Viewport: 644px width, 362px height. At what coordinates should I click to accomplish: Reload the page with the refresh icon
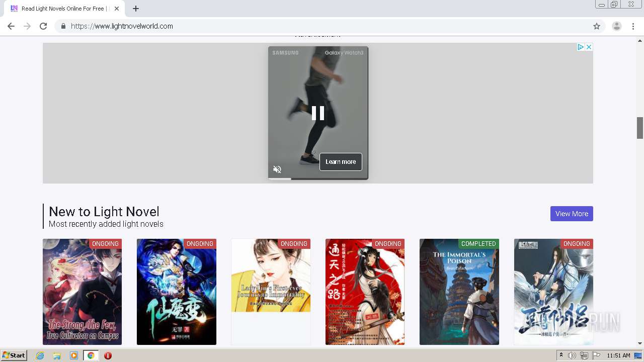[x=43, y=26]
